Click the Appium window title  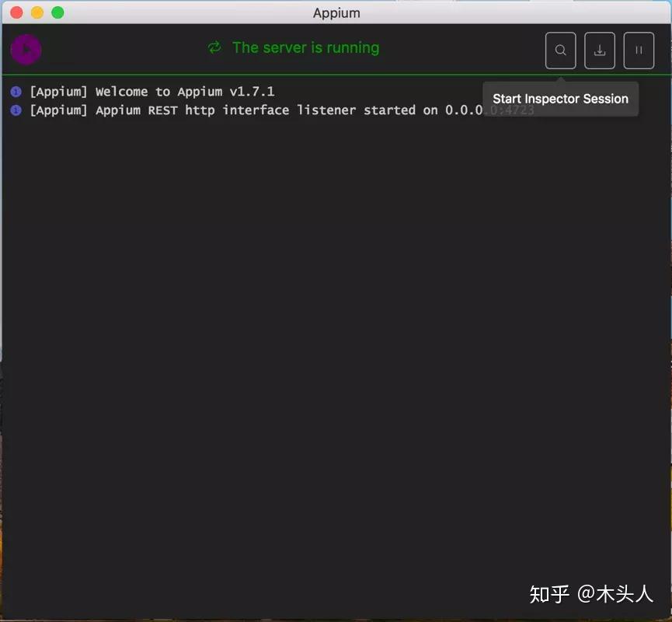pos(336,13)
